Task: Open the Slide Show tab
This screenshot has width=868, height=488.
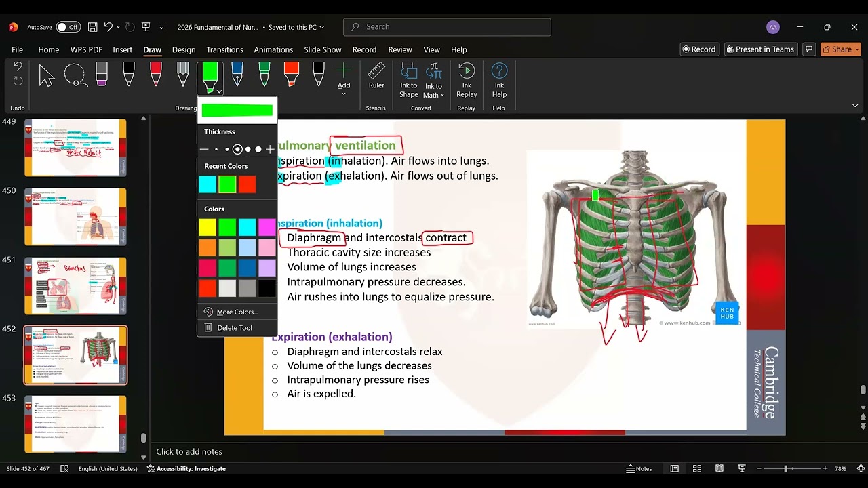Action: (323, 49)
